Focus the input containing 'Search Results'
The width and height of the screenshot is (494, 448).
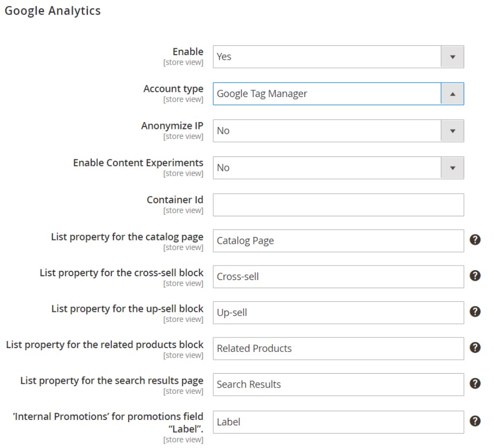(x=338, y=384)
